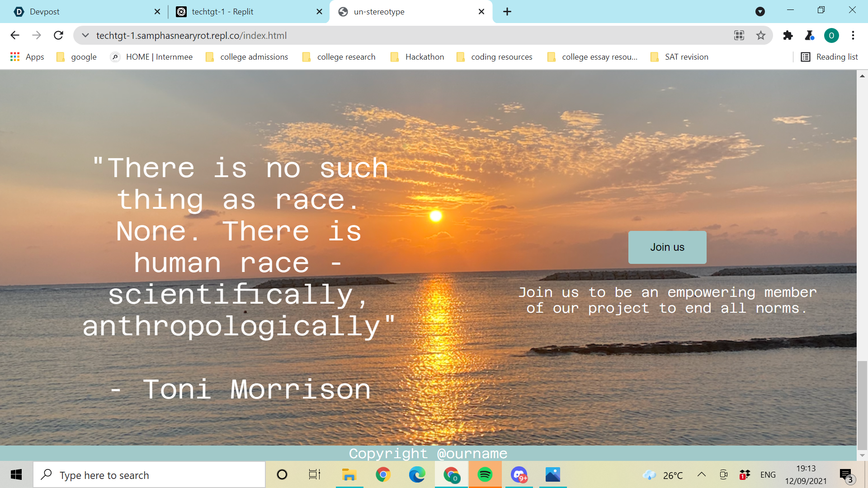The width and height of the screenshot is (868, 488).
Task: Switch to the techtgt-1 Replit tab
Action: [x=244, y=11]
